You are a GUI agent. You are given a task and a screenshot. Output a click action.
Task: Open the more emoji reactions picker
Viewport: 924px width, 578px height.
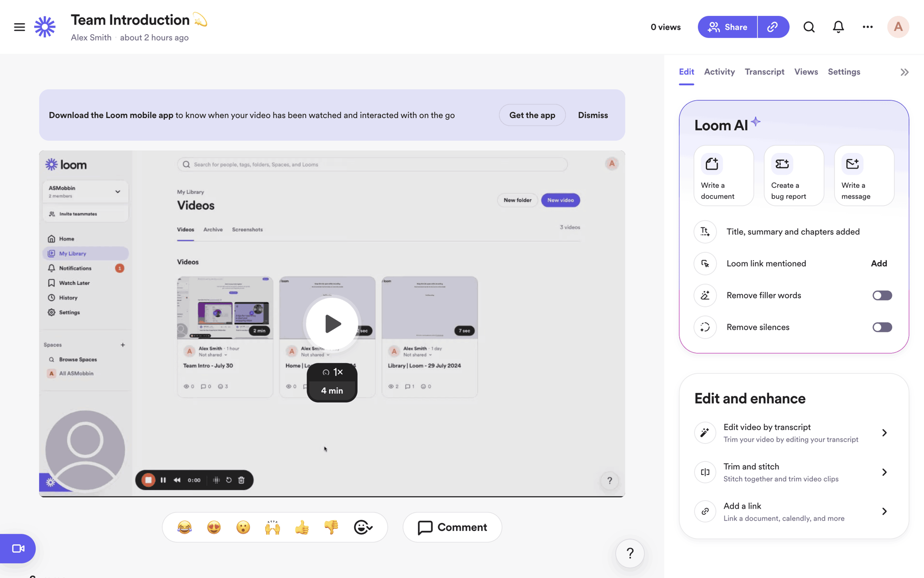[363, 527]
